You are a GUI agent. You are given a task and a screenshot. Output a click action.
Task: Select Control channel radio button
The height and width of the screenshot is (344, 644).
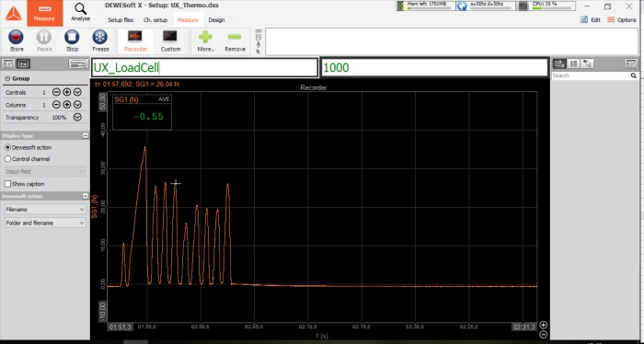[7, 159]
